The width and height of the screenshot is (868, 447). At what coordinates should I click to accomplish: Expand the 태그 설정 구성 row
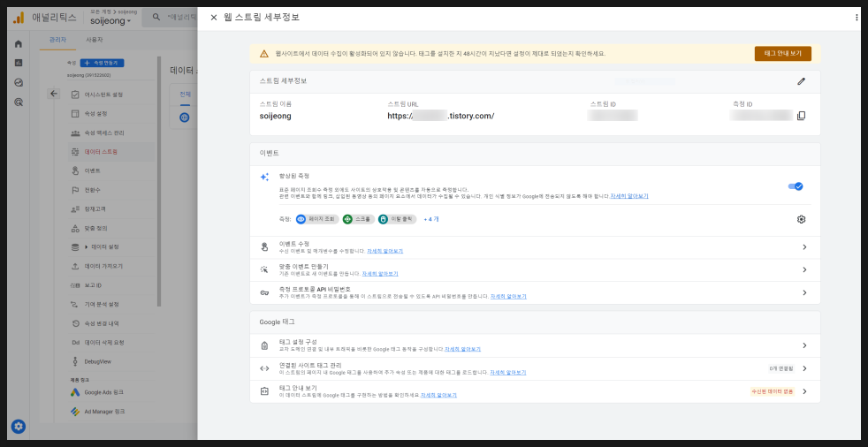803,345
